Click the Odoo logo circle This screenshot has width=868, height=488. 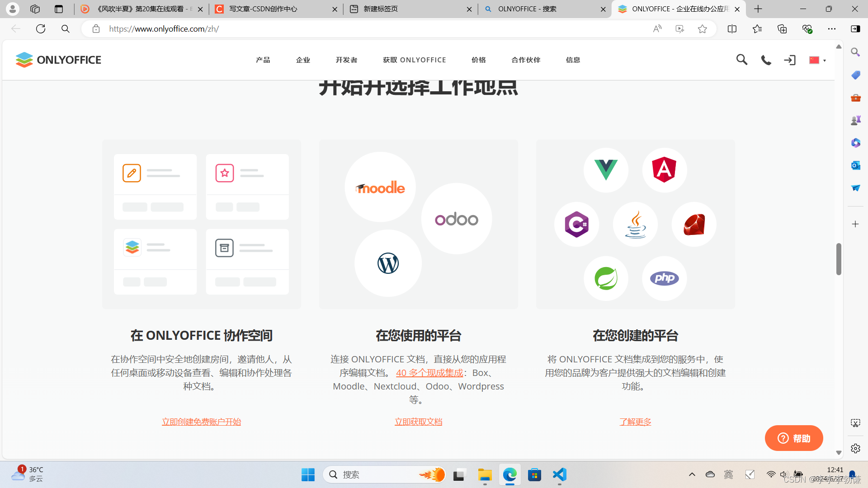457,219
